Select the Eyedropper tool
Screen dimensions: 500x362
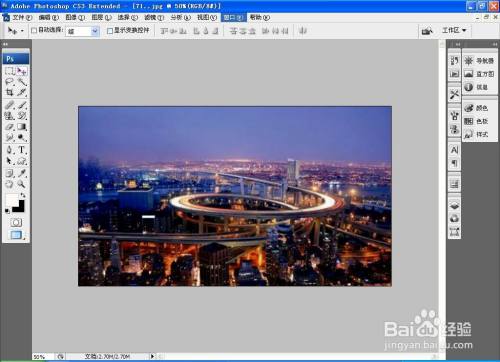pyautogui.click(x=22, y=173)
